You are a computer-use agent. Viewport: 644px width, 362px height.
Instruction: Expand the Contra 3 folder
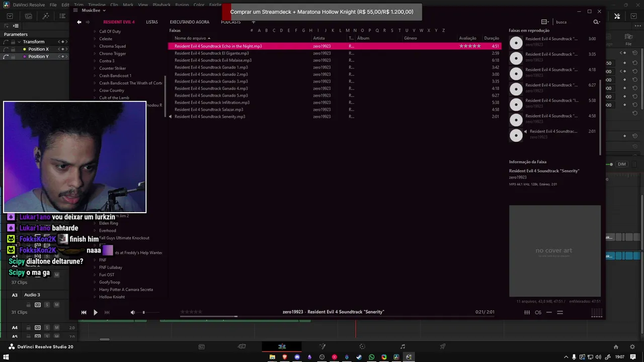point(95,61)
